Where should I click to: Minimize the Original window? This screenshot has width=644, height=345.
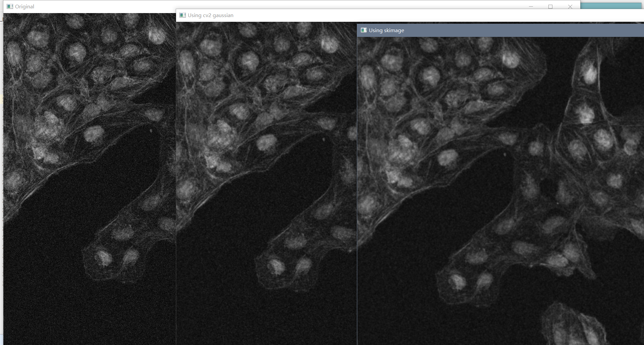[x=531, y=6]
